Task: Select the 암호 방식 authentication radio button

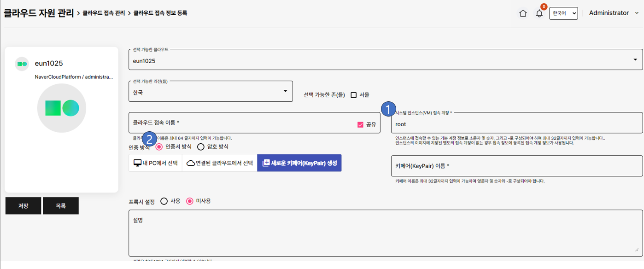Action: click(x=200, y=147)
